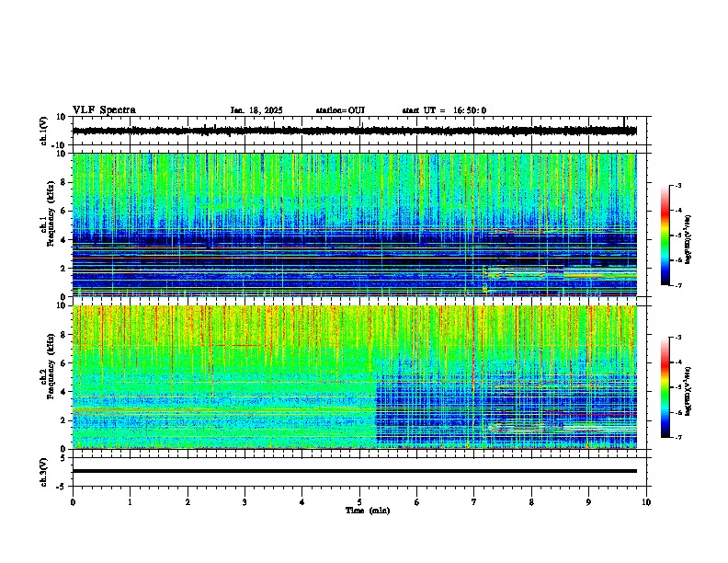
Task: Click the time axis tick label "0"
Action: click(73, 502)
